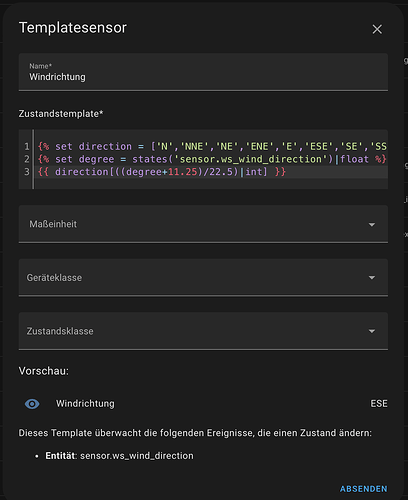Click the eye icon beside Windrichtung preview

pyautogui.click(x=32, y=404)
